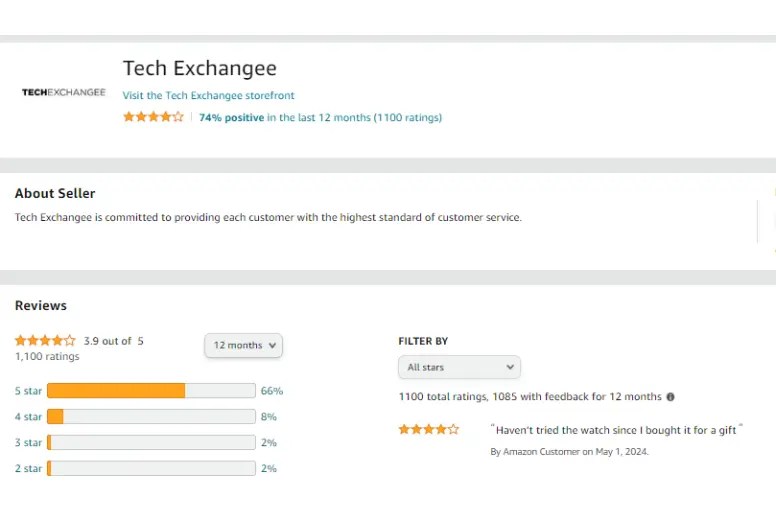
Task: Click the seller star rating under the storefront link
Action: click(x=153, y=117)
